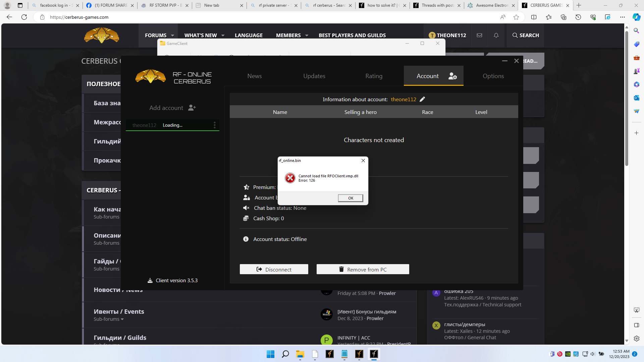This screenshot has width=644, height=362.
Task: Open Windows Start menu
Action: [x=270, y=354]
